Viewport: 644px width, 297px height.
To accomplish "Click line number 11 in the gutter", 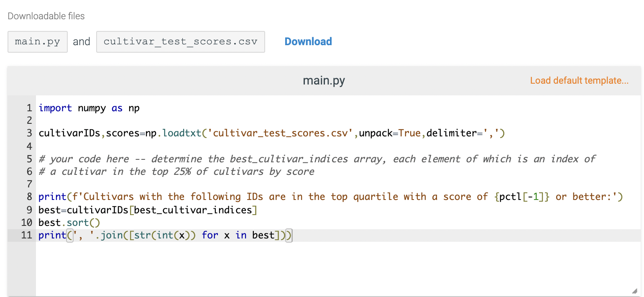I will [26, 235].
